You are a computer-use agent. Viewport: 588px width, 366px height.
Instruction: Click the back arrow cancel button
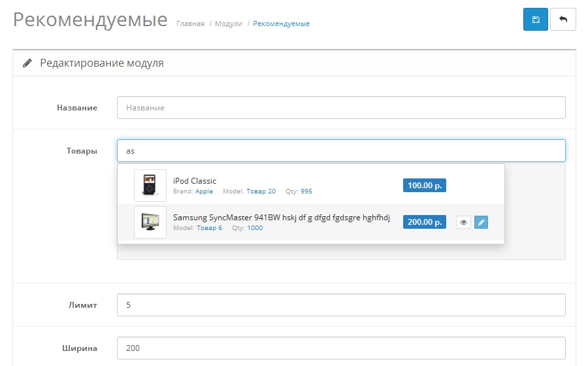click(563, 19)
